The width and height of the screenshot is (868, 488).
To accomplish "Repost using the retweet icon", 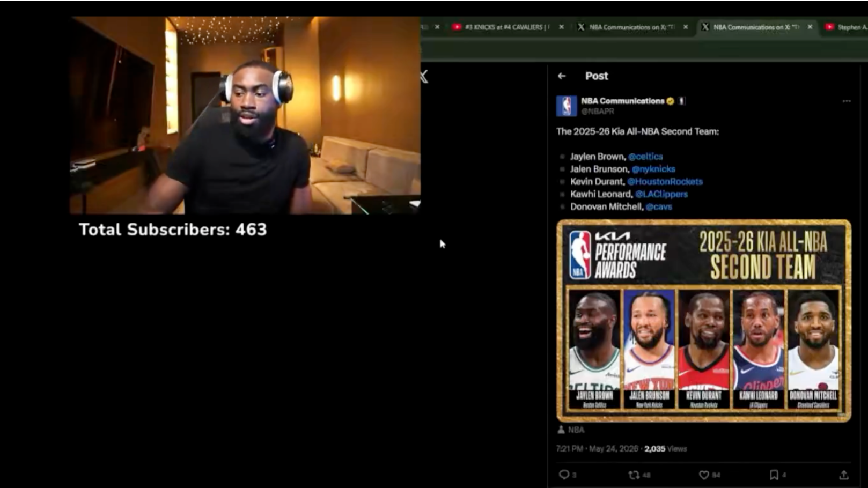I will coord(634,475).
